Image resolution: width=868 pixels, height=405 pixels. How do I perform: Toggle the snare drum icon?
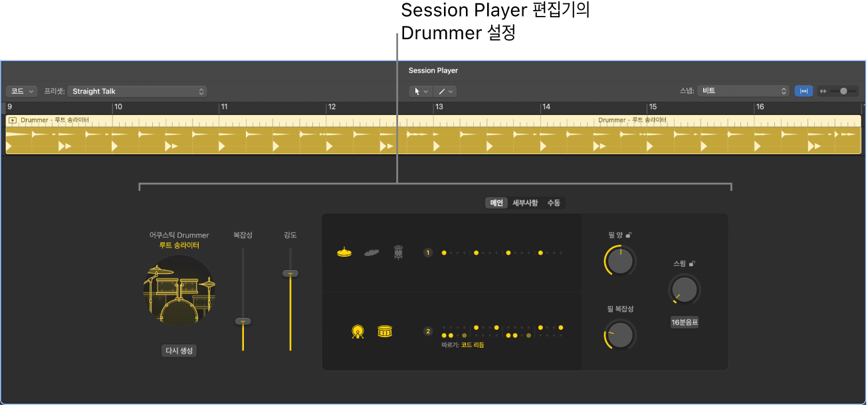tap(385, 331)
